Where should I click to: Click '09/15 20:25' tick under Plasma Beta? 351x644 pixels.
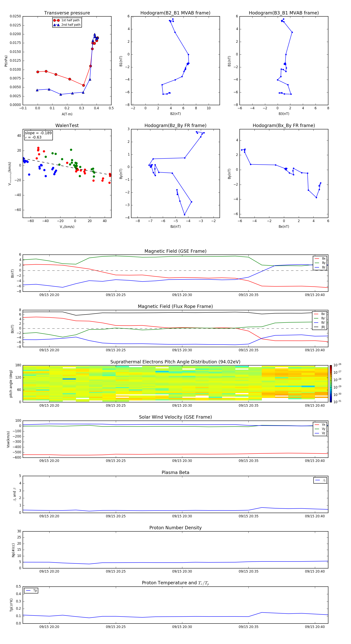coord(116,516)
